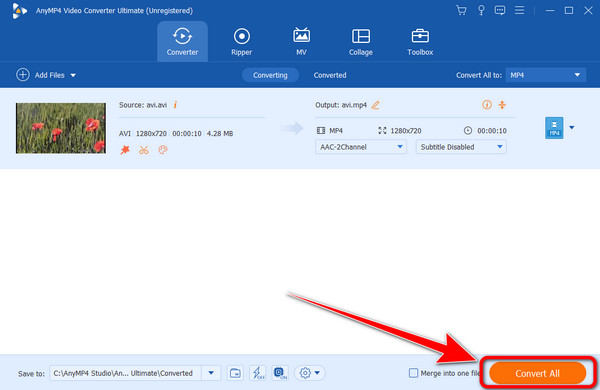The width and height of the screenshot is (600, 390).
Task: Expand the output format arrow beside MP4 icon
Action: coord(572,127)
